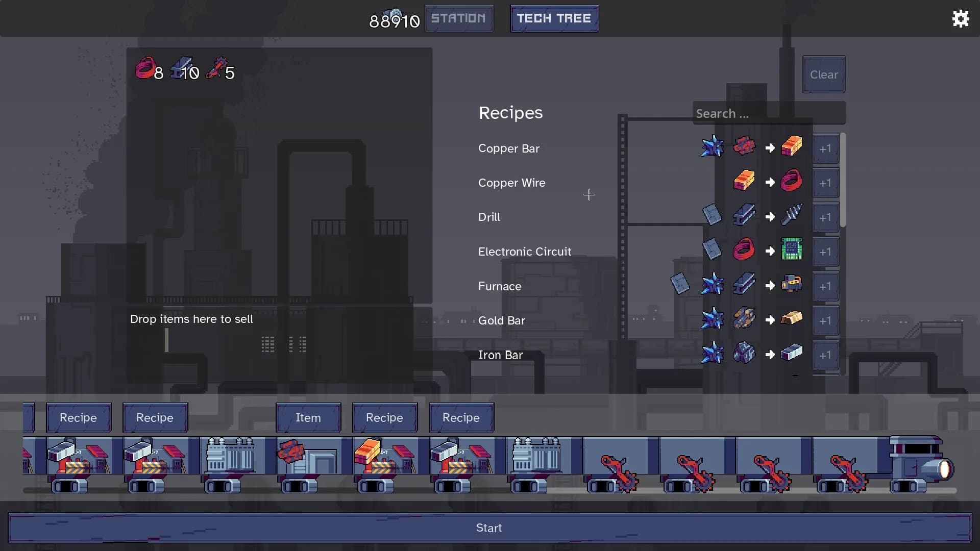980x551 pixels.
Task: Open the Station tab
Action: tap(459, 18)
